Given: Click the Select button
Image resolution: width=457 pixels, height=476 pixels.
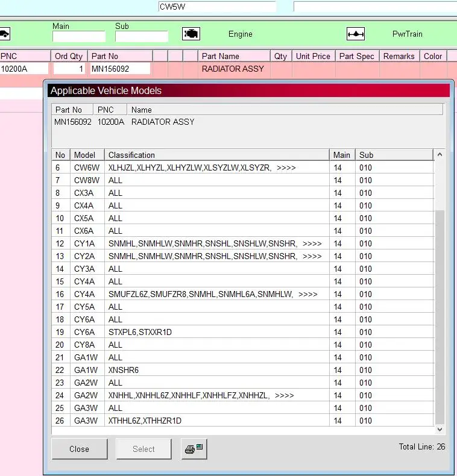Looking at the screenshot, I should pos(143,449).
